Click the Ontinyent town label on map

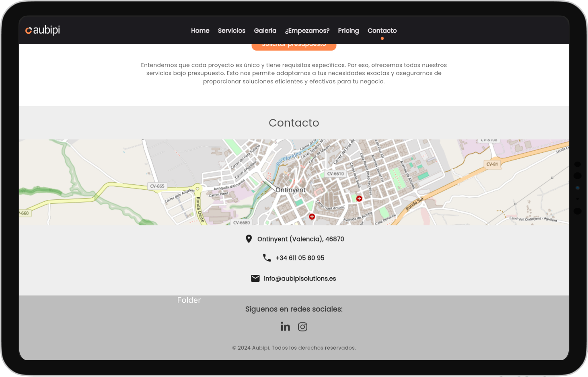pyautogui.click(x=290, y=190)
